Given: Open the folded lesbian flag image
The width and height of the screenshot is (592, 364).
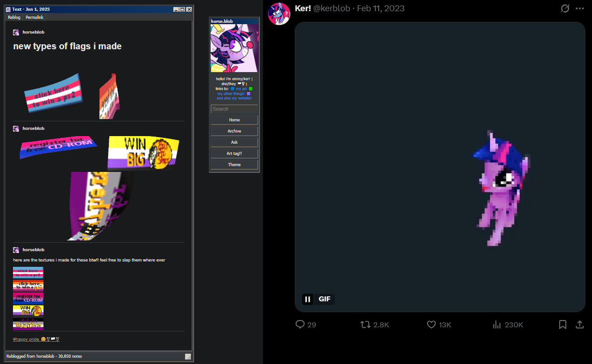Looking at the screenshot, I should point(109,97).
